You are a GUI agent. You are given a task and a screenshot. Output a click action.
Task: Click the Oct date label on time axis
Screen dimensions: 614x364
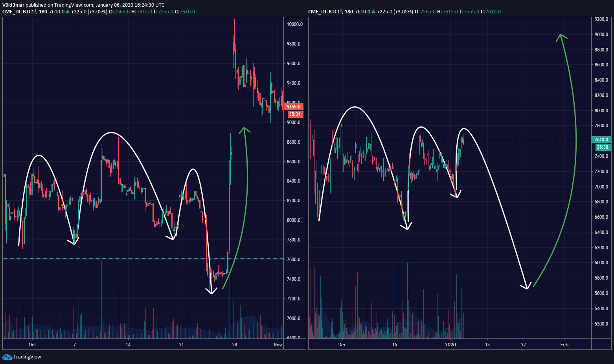tap(32, 345)
